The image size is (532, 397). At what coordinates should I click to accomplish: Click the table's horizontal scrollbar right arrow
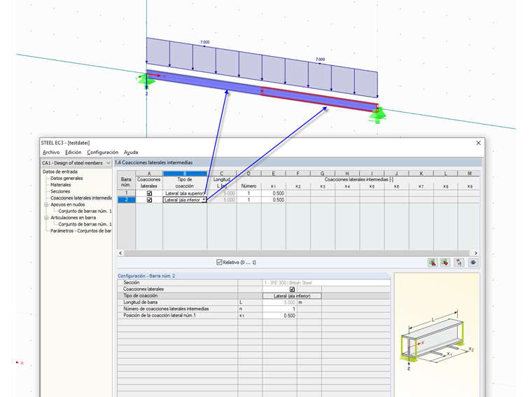click(476, 253)
